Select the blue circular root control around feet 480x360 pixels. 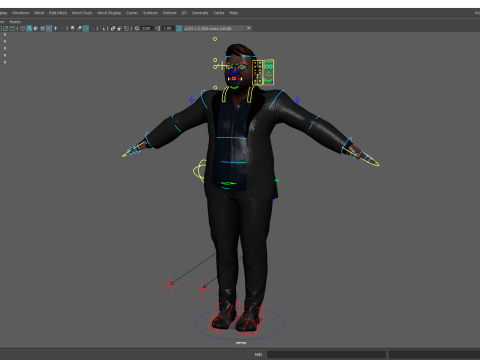[x=240, y=324]
